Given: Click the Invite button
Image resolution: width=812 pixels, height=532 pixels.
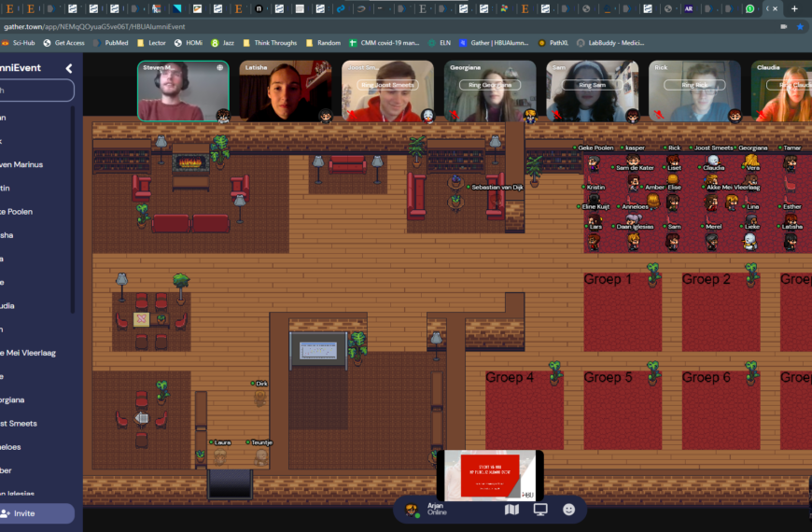Looking at the screenshot, I should coord(36,513).
